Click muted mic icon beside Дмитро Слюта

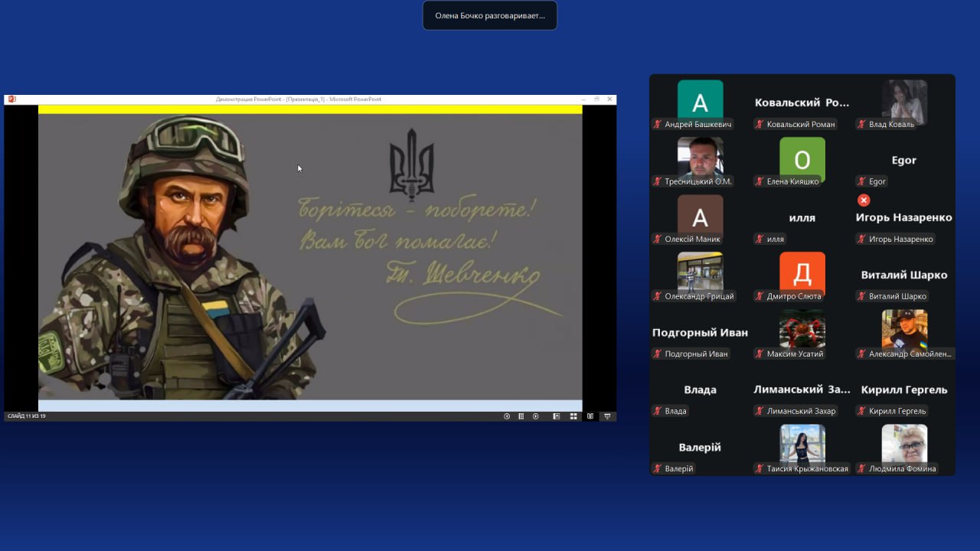pyautogui.click(x=759, y=296)
